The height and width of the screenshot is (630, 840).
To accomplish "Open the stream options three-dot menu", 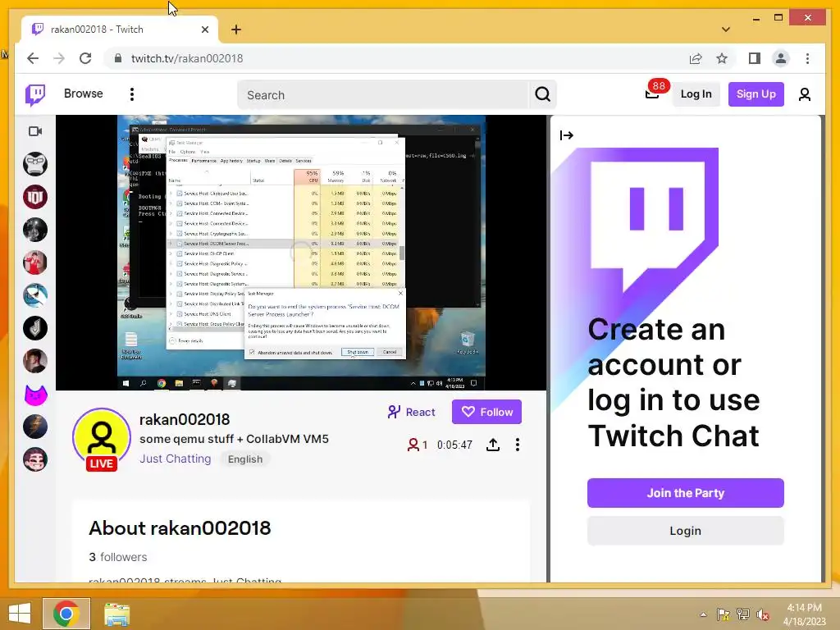I will point(517,445).
